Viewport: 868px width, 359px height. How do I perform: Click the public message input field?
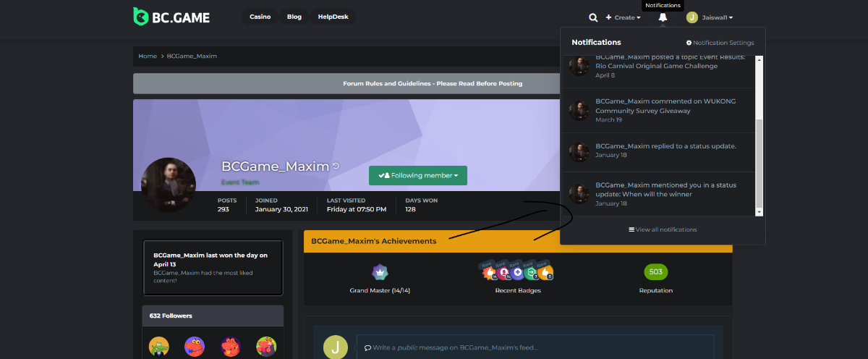(x=535, y=347)
